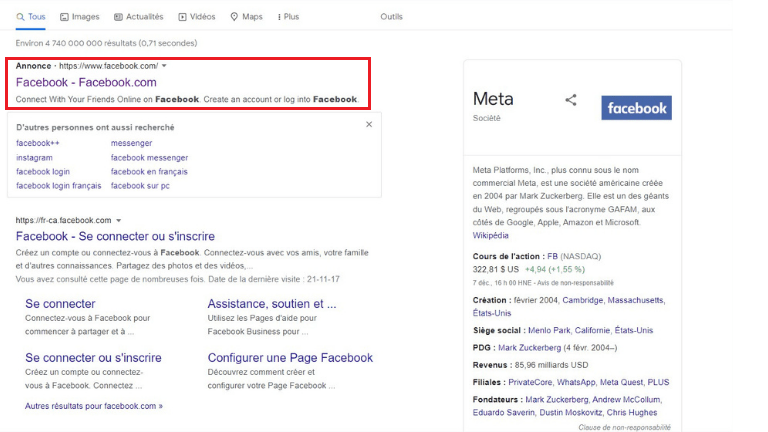Click the Cambridge location link
Viewport: 768px width, 432px height.
pyautogui.click(x=582, y=300)
